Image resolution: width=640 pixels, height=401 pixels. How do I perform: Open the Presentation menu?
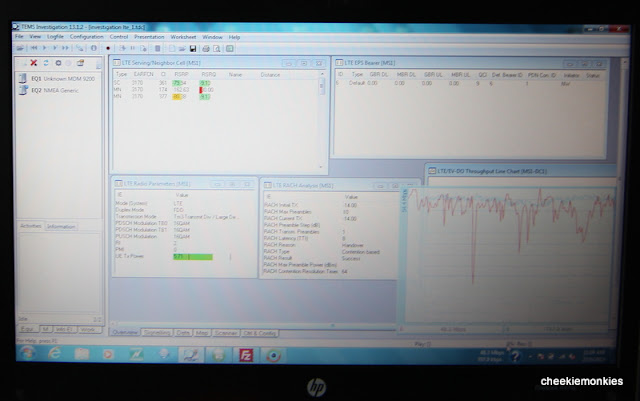point(149,37)
